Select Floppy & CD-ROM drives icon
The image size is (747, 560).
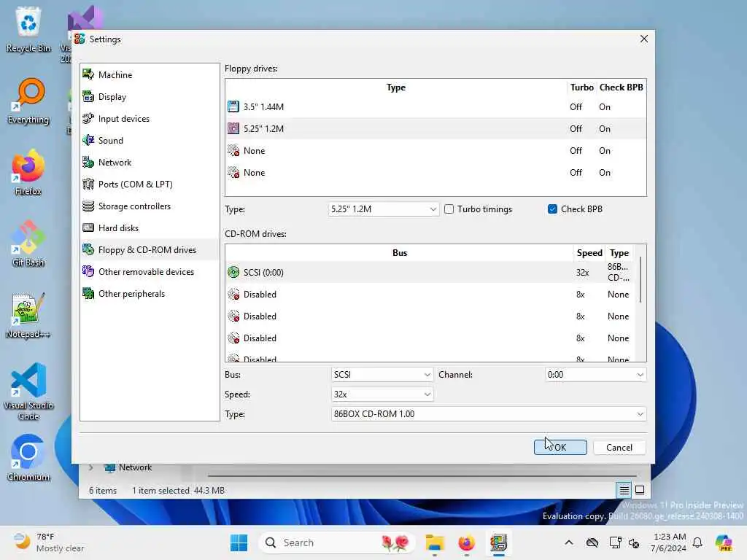(x=88, y=249)
